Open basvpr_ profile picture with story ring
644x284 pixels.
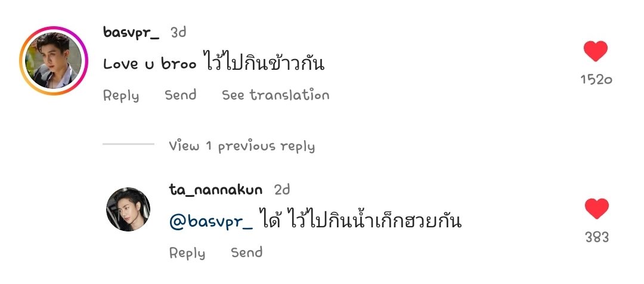(x=54, y=61)
